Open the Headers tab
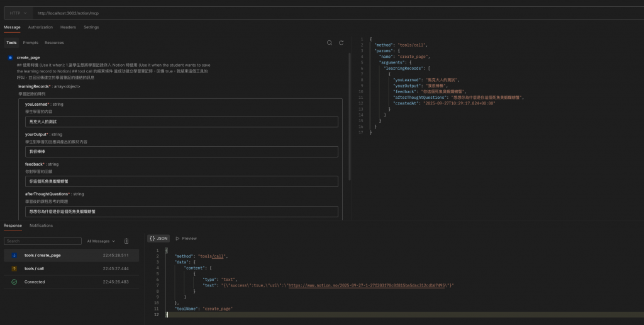The width and height of the screenshot is (644, 325). coord(68,27)
